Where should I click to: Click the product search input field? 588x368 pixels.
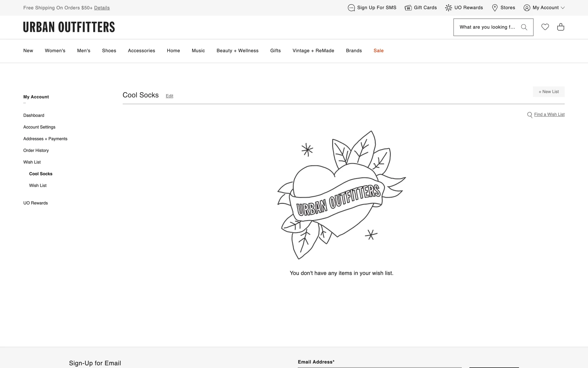coord(487,27)
